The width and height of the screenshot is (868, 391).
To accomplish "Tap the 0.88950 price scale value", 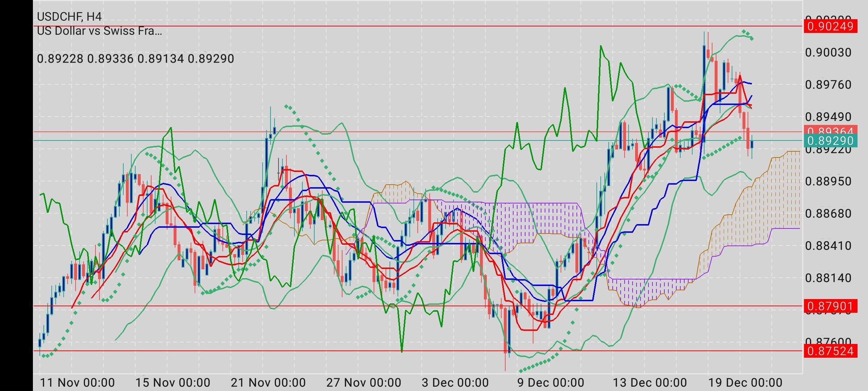I will (x=828, y=181).
